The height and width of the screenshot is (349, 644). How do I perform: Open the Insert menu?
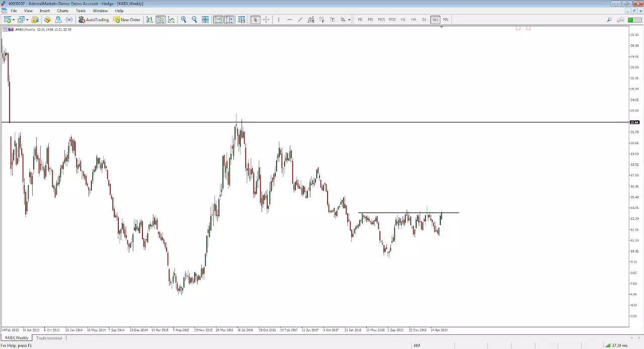coord(45,11)
